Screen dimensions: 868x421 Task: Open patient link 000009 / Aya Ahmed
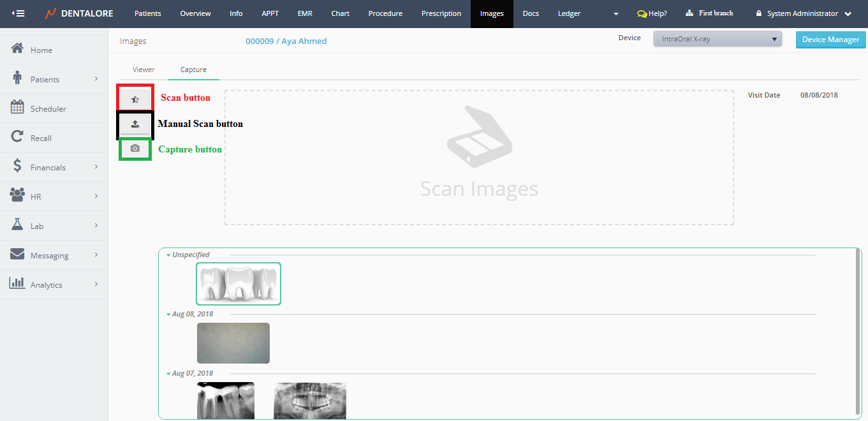point(286,41)
